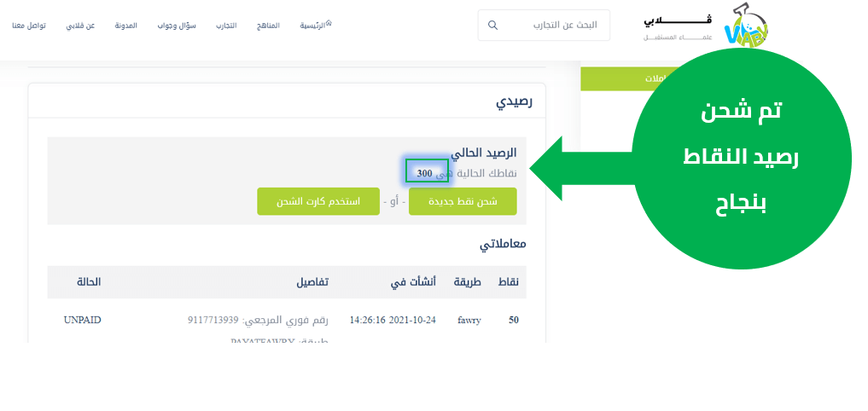Open the التجارب menu item
Screen dimensions: 868x411
point(225,26)
